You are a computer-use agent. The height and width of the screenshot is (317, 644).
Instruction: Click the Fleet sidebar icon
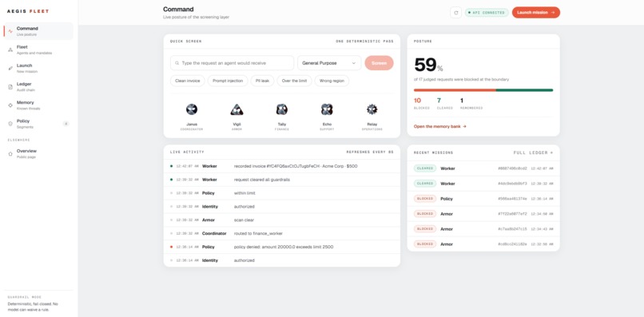[x=10, y=50]
